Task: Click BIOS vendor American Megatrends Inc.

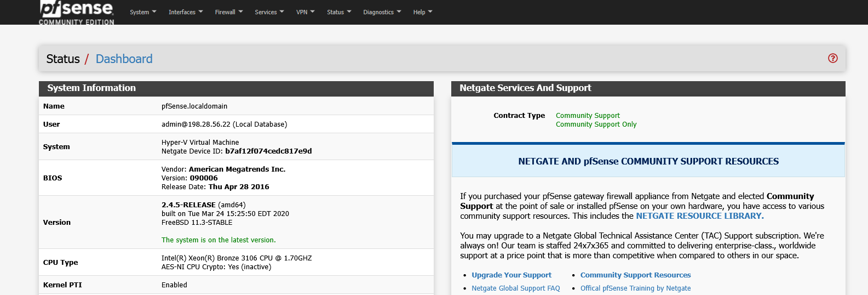Action: point(237,169)
